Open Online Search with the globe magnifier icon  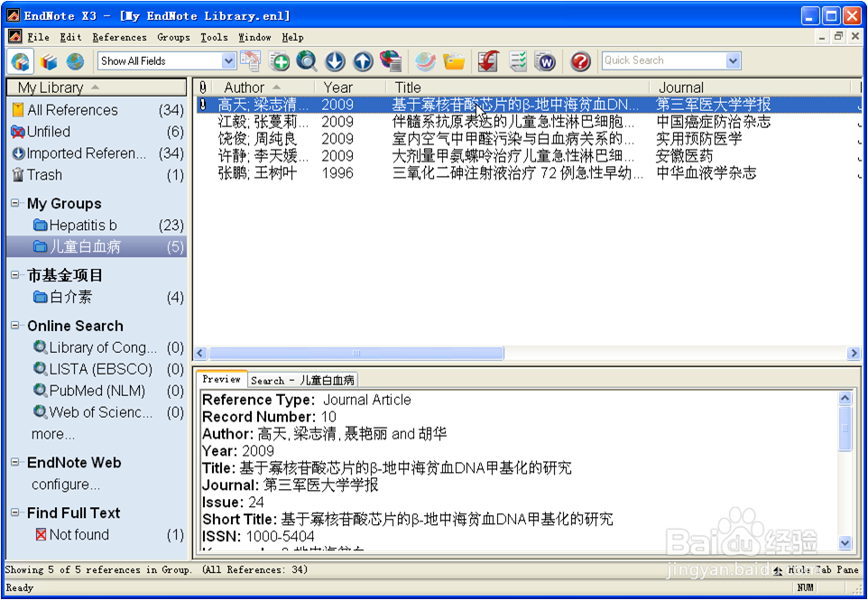[307, 60]
